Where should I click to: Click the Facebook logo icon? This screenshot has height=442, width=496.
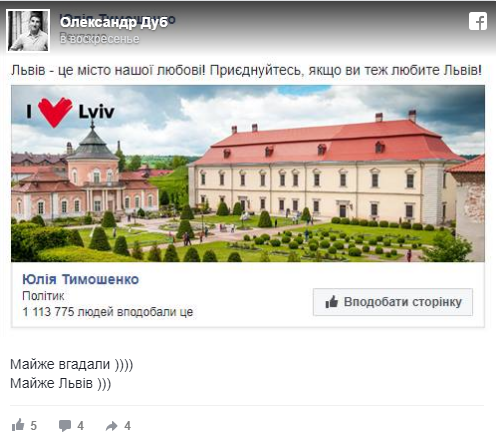[x=478, y=21]
